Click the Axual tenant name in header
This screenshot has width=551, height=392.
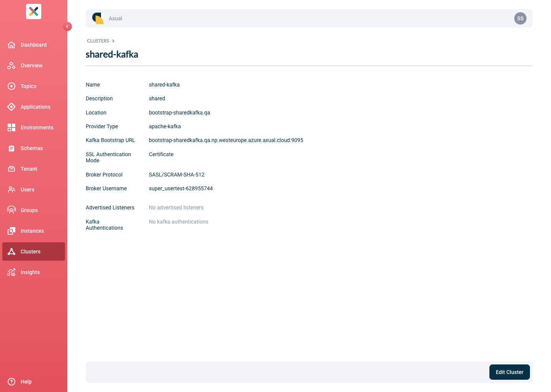[115, 18]
